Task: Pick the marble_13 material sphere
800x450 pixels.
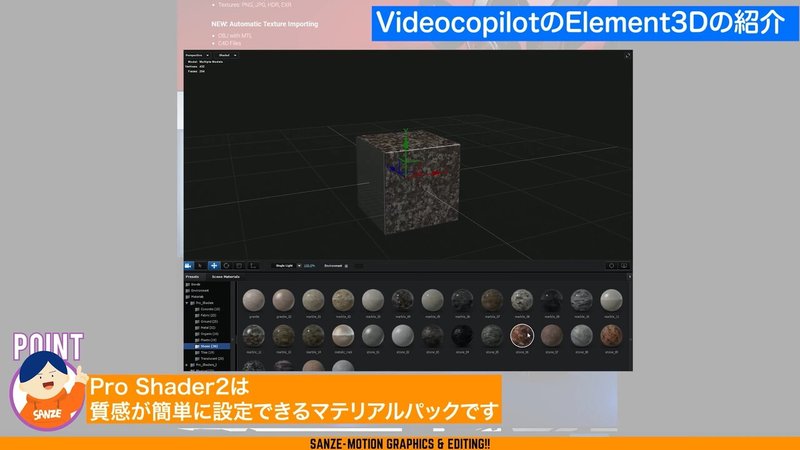Action: [283, 336]
